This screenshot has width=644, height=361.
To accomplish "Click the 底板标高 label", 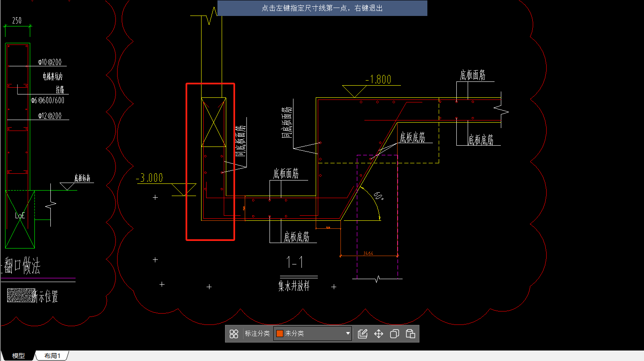I will pos(82,178).
